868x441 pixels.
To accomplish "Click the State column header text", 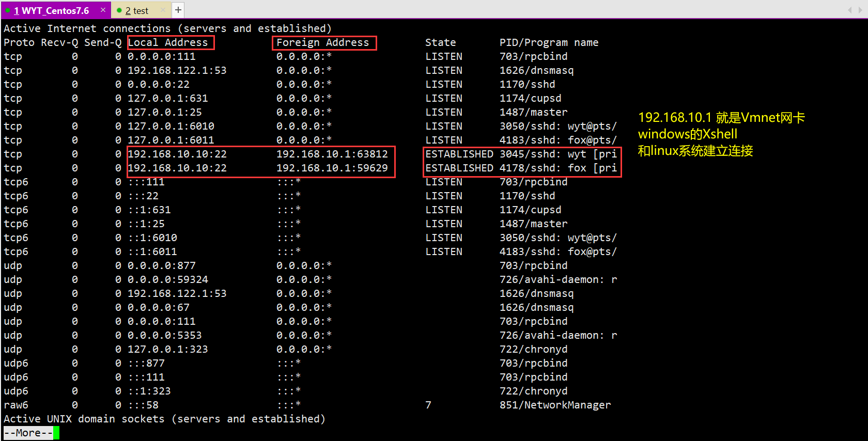I will (441, 42).
